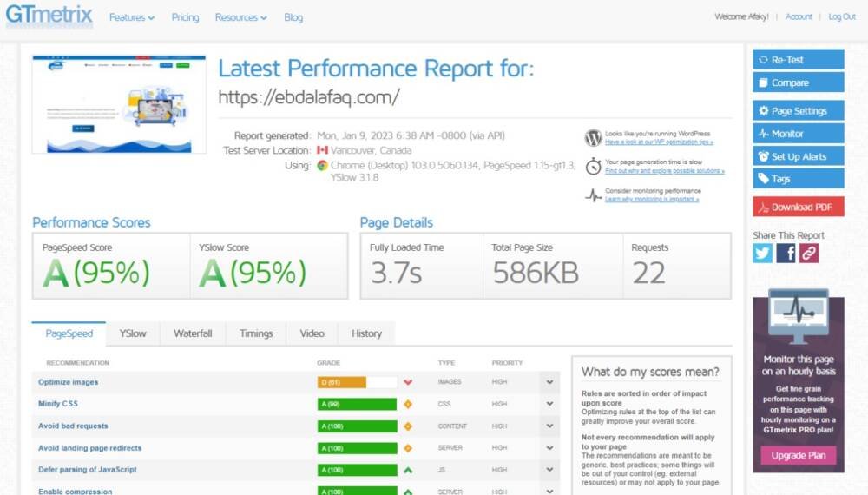
Task: Expand the Avoid bad requests row
Action: pos(549,426)
